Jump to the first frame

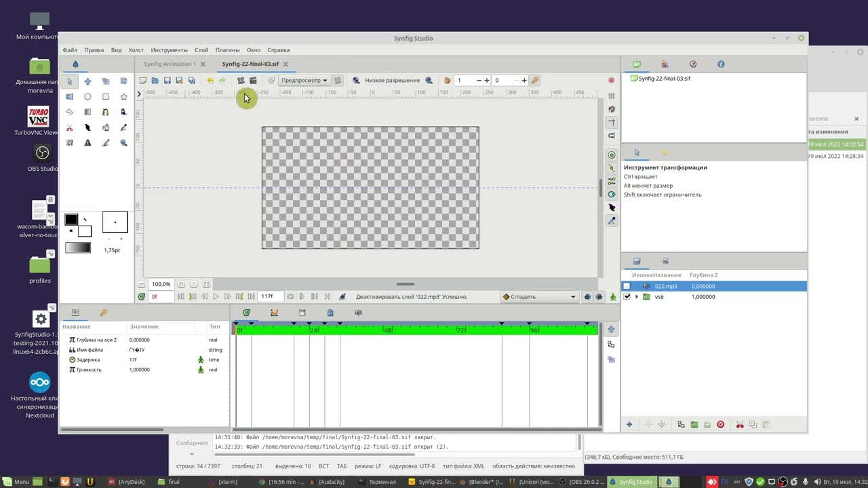pyautogui.click(x=181, y=297)
